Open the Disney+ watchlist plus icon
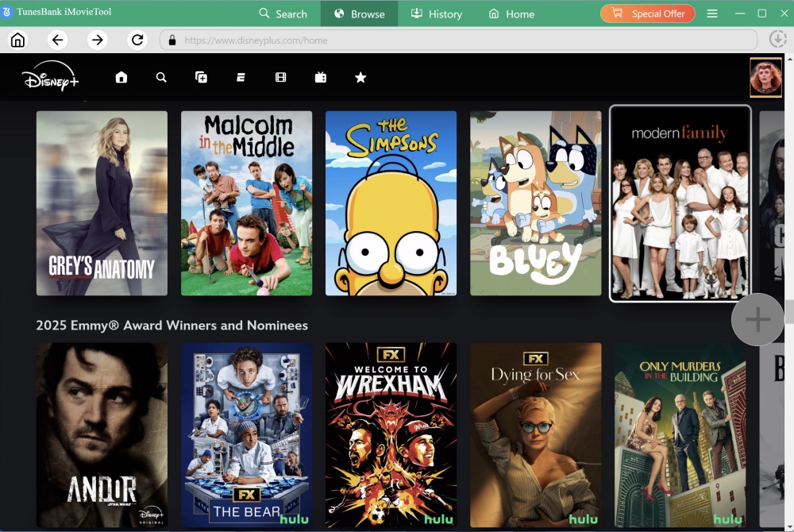794x532 pixels. coord(202,77)
